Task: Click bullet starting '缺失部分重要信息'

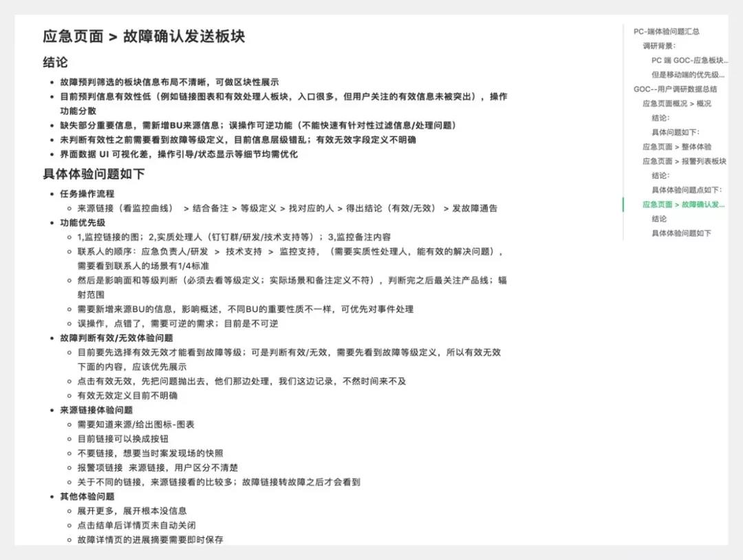Action: point(258,125)
